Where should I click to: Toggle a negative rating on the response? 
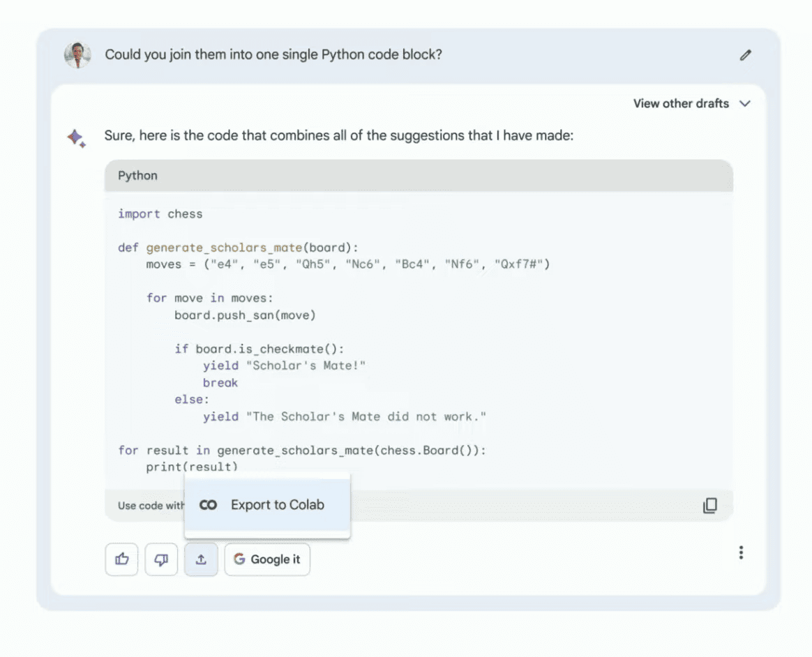pyautogui.click(x=161, y=559)
